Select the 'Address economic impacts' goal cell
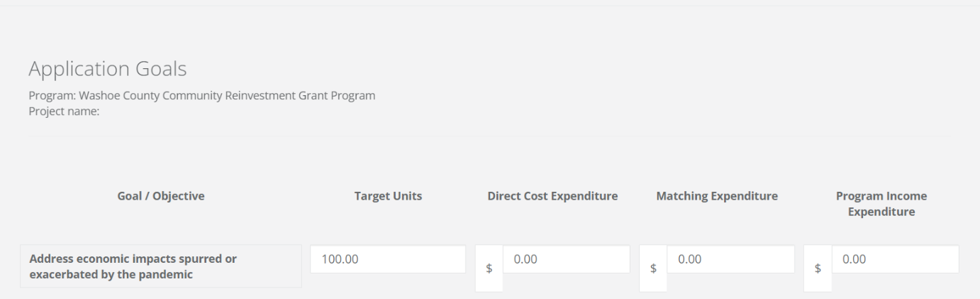The height and width of the screenshot is (299, 980). tap(161, 266)
